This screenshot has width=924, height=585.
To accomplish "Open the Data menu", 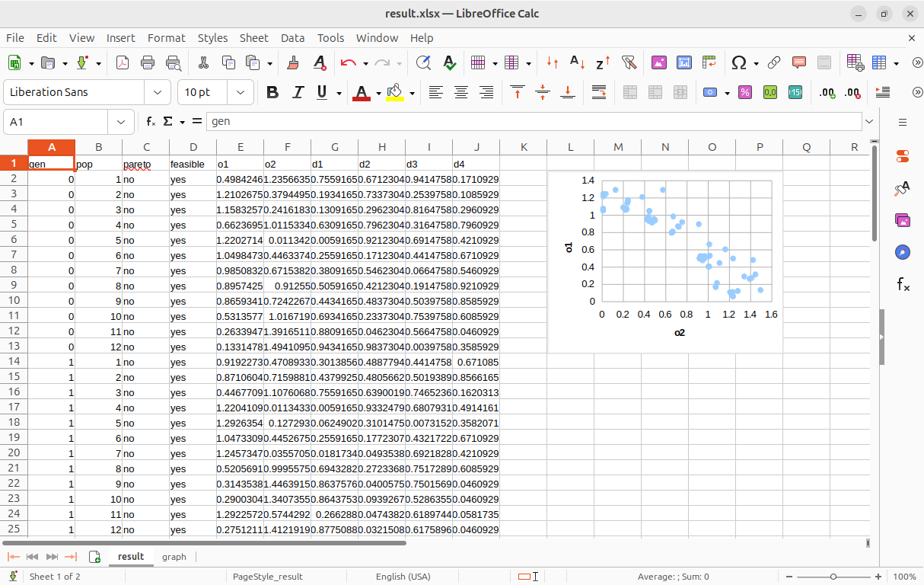I will (292, 37).
